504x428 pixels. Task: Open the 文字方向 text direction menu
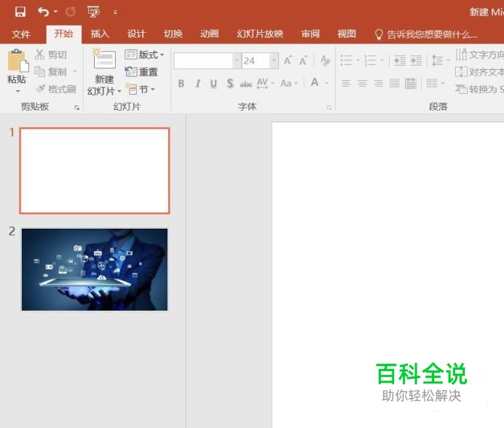[x=479, y=55]
